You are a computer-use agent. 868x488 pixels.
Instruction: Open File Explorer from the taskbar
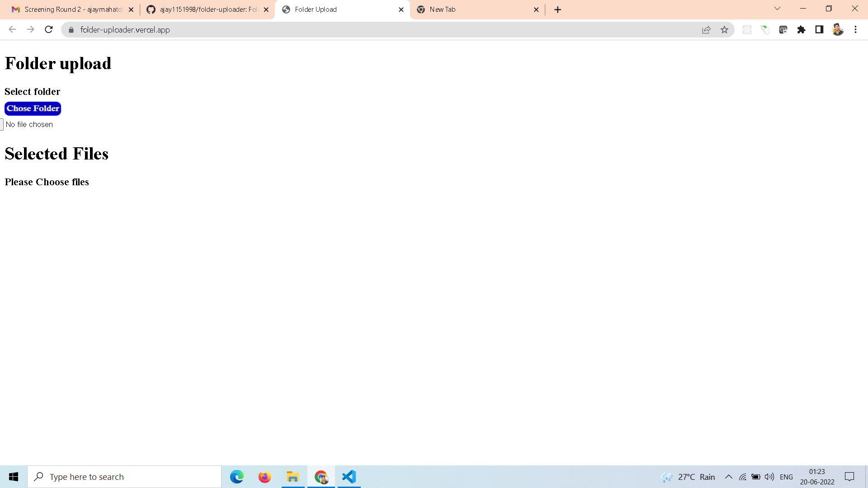coord(292,476)
